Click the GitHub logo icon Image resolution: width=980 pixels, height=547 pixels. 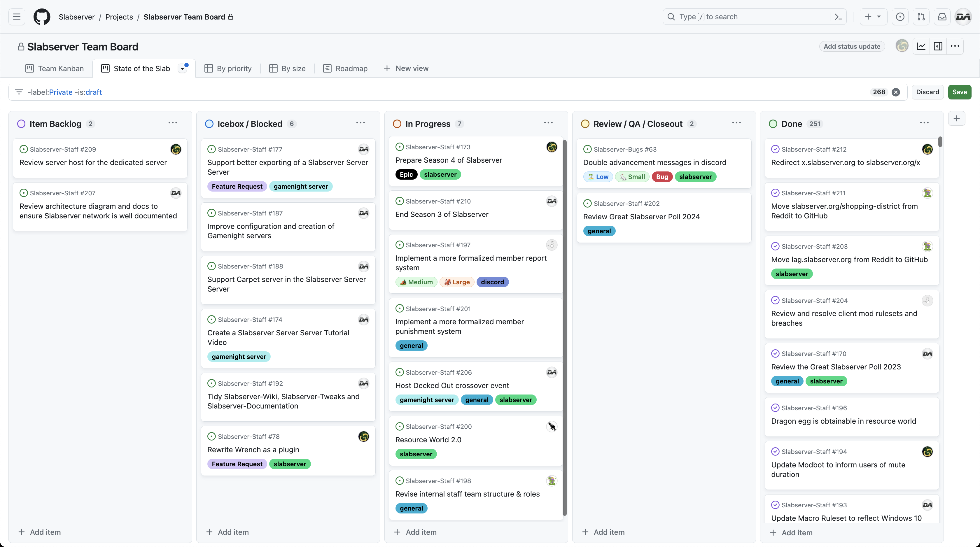(42, 17)
